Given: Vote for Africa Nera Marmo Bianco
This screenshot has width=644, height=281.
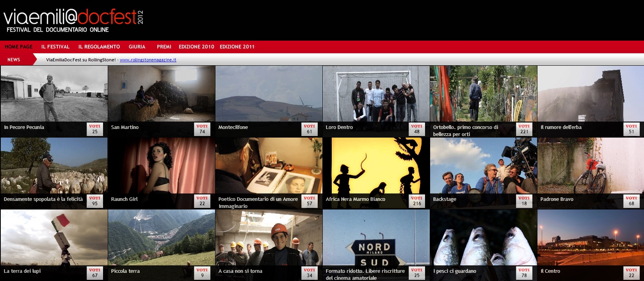Looking at the screenshot, I should [417, 201].
